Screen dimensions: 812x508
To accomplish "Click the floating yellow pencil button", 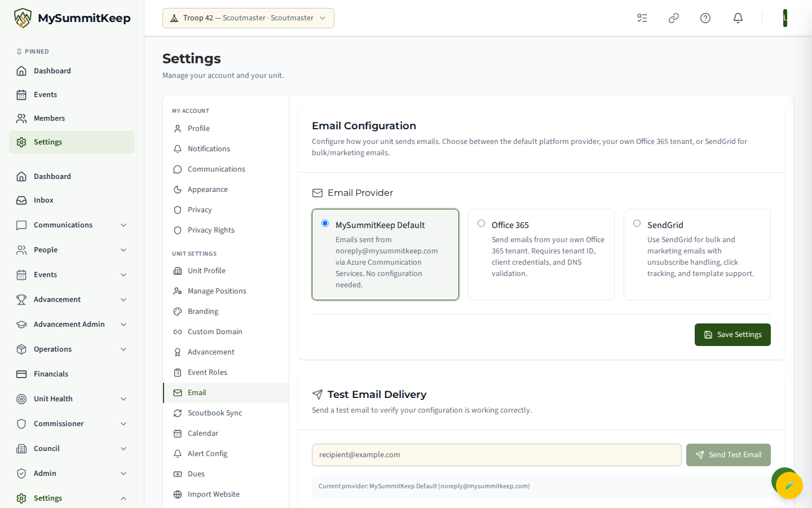I will click(789, 485).
